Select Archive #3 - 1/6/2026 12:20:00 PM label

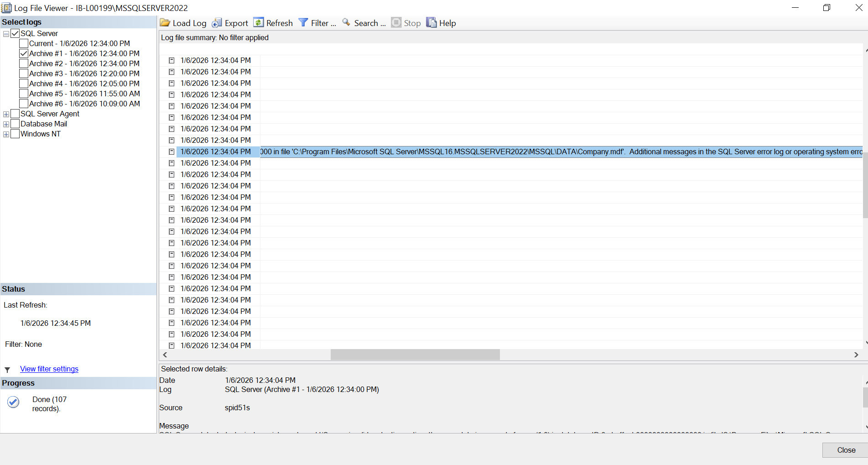tap(84, 73)
